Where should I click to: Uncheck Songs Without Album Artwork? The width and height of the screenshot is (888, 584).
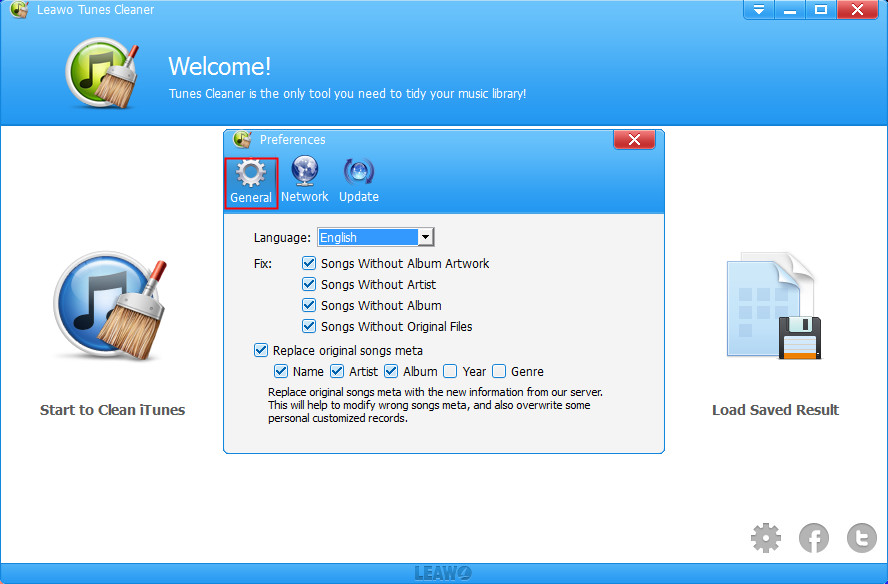tap(309, 263)
